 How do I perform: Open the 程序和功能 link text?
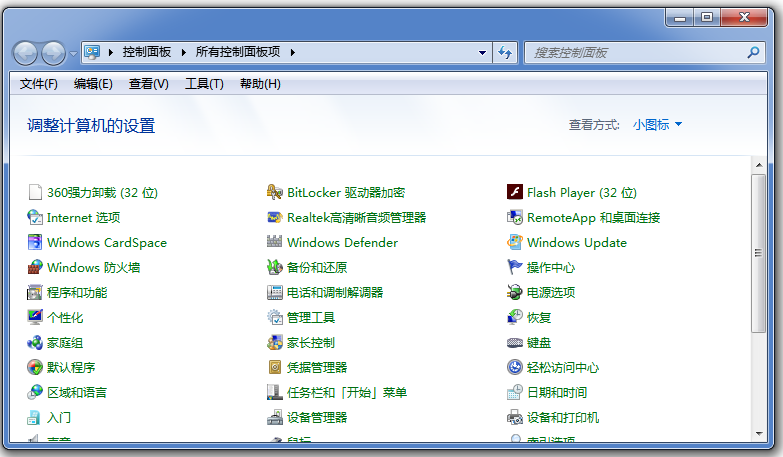click(77, 293)
